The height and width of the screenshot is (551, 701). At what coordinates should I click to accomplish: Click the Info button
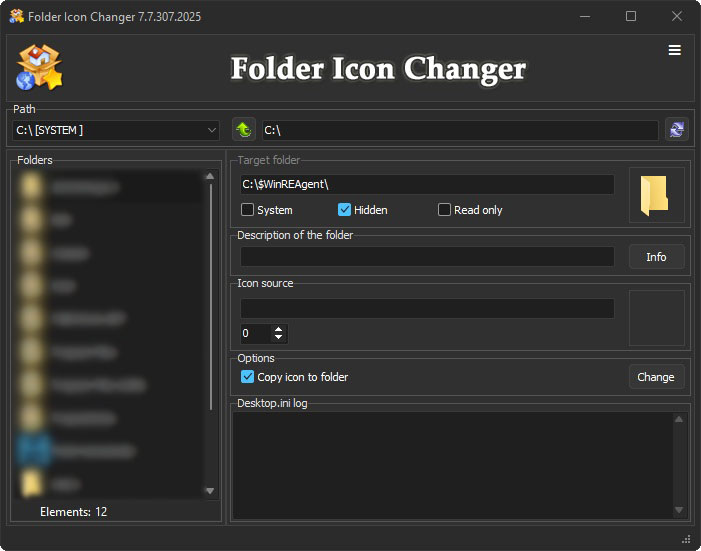click(656, 257)
